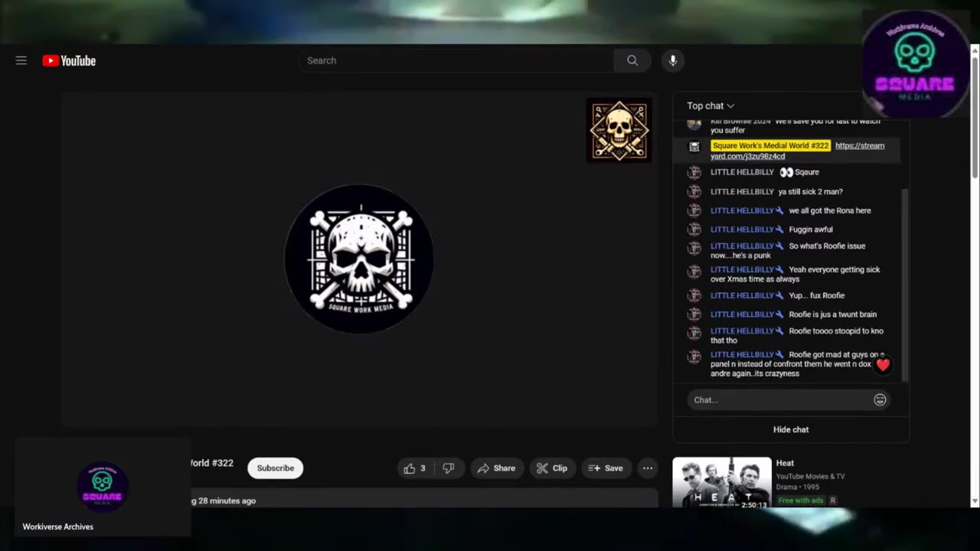
Task: Click the Workiverse Archives channel avatar
Action: pyautogui.click(x=103, y=487)
